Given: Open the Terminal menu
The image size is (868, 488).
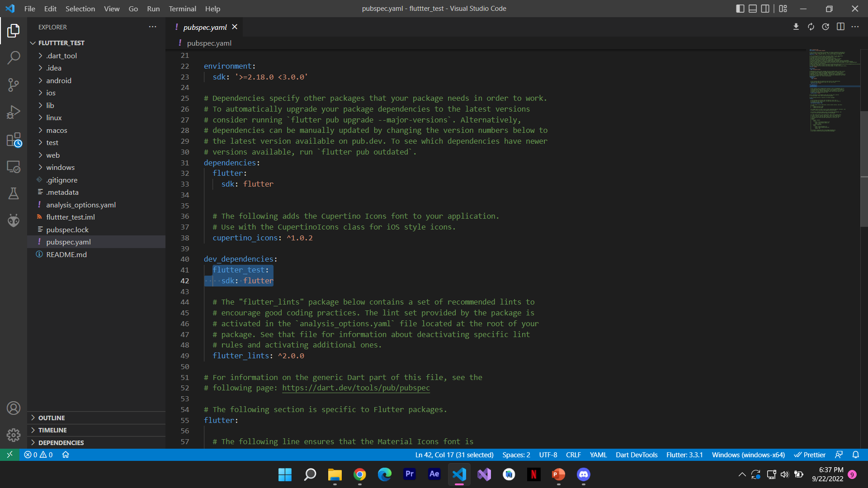Looking at the screenshot, I should [182, 9].
